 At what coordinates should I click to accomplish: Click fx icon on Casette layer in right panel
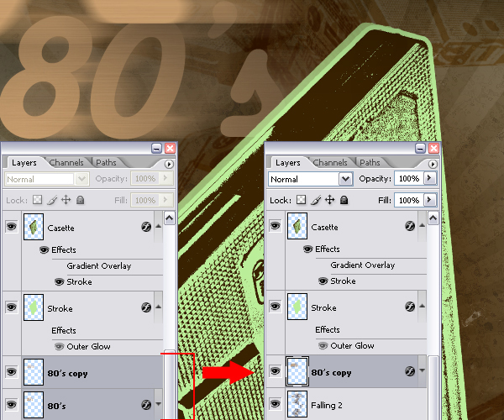pyautogui.click(x=410, y=227)
